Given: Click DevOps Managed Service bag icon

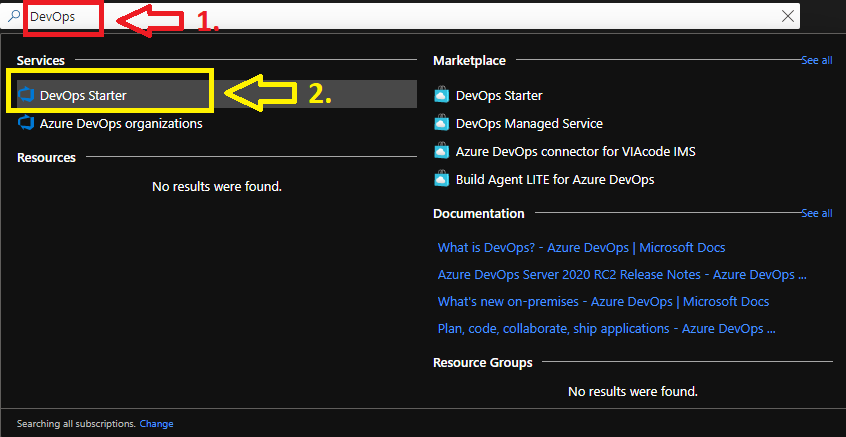Looking at the screenshot, I should pyautogui.click(x=441, y=124).
